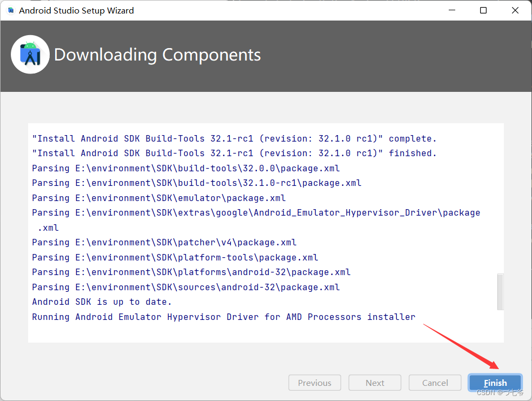The width and height of the screenshot is (532, 401).
Task: Close the Setup Wizard window
Action: point(515,10)
